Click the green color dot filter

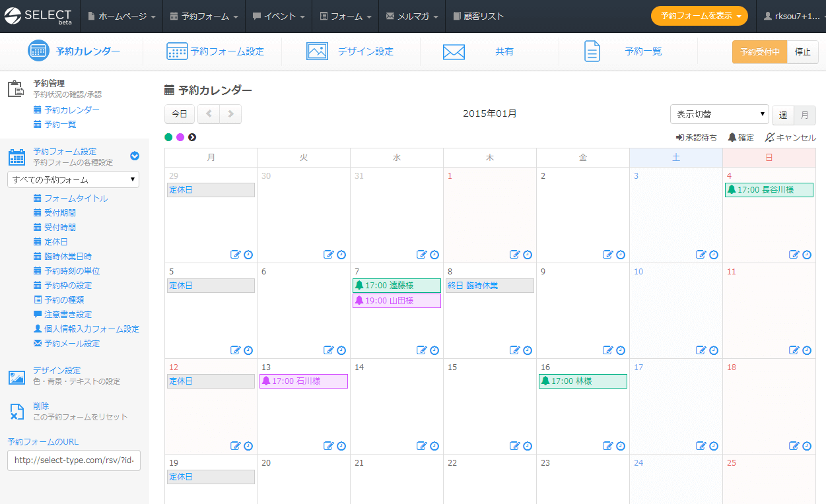click(x=168, y=137)
